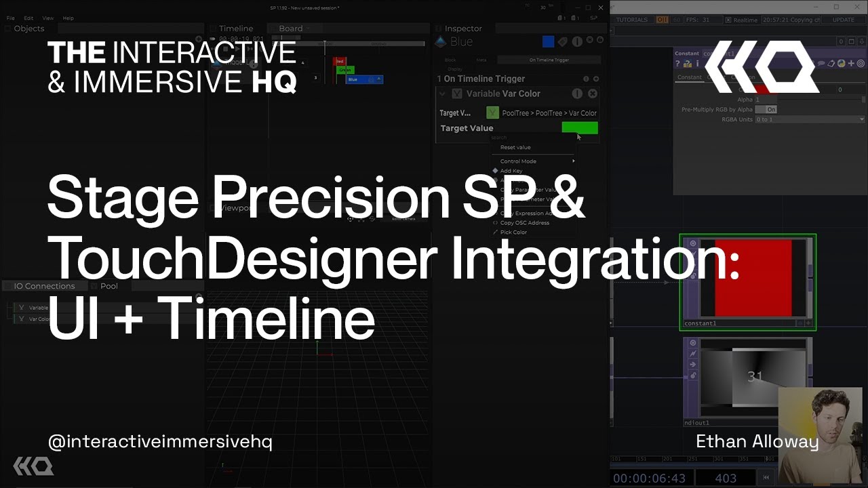Select the Red clip on the timeline
Screen dimensions: 868x488
point(341,61)
